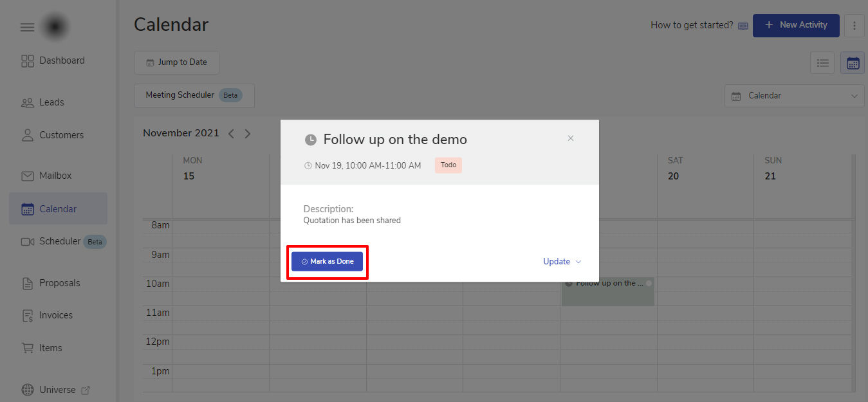Screen dimensions: 868x402
Task: Expand the Update dropdown
Action: pos(562,262)
